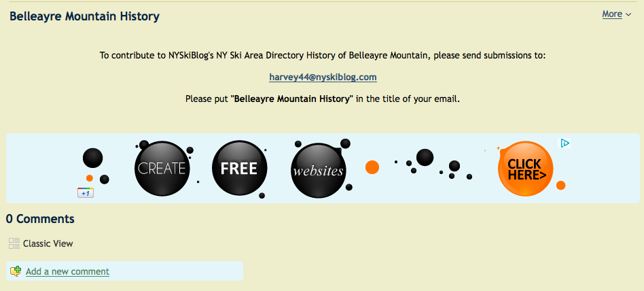This screenshot has height=291, width=644.
Task: Click the Belleayre Mountain History section heading
Action: click(85, 16)
